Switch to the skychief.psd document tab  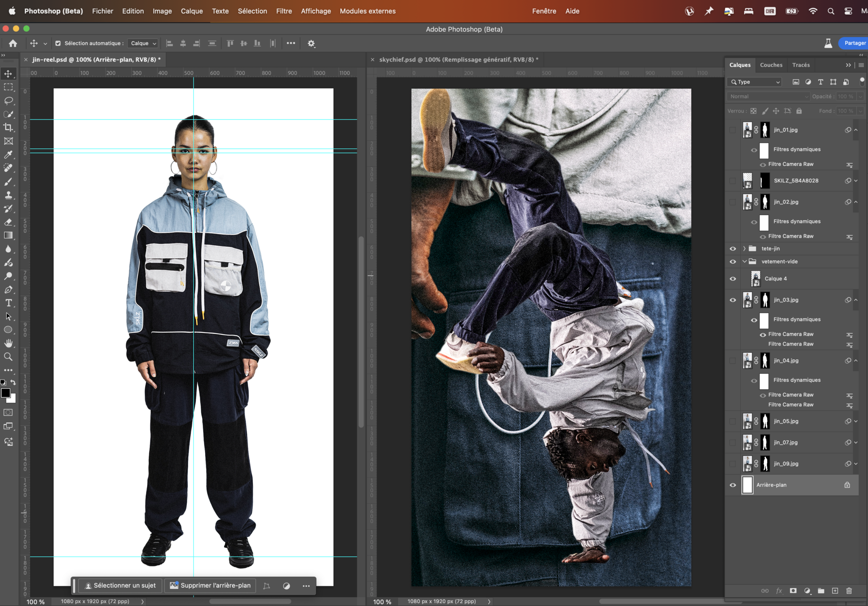coord(459,59)
